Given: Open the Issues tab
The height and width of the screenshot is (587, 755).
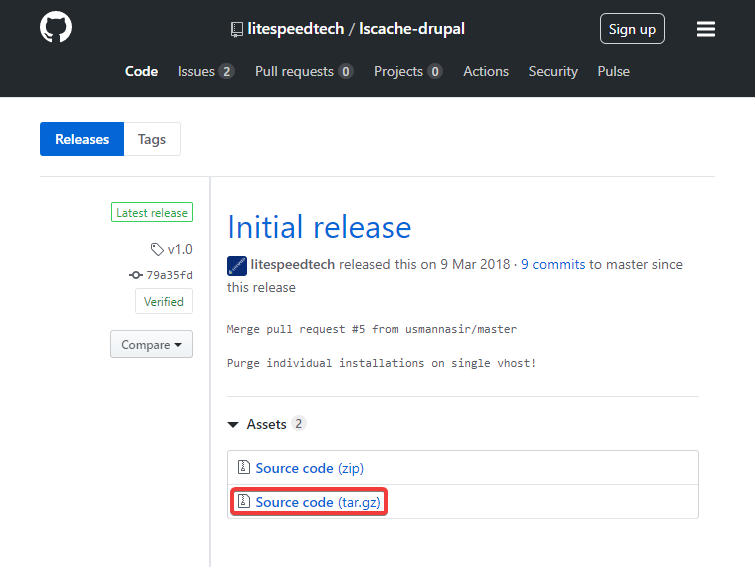Looking at the screenshot, I should click(206, 71).
